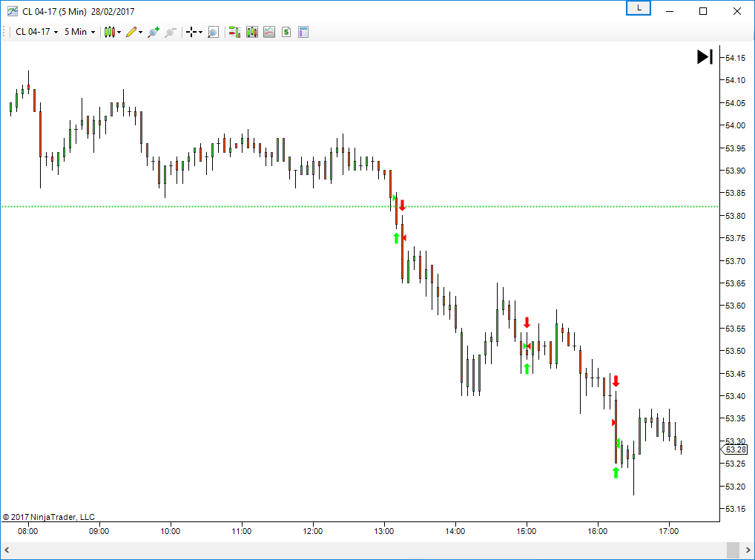Click the red sell arrow near 13:15

pyautogui.click(x=403, y=205)
